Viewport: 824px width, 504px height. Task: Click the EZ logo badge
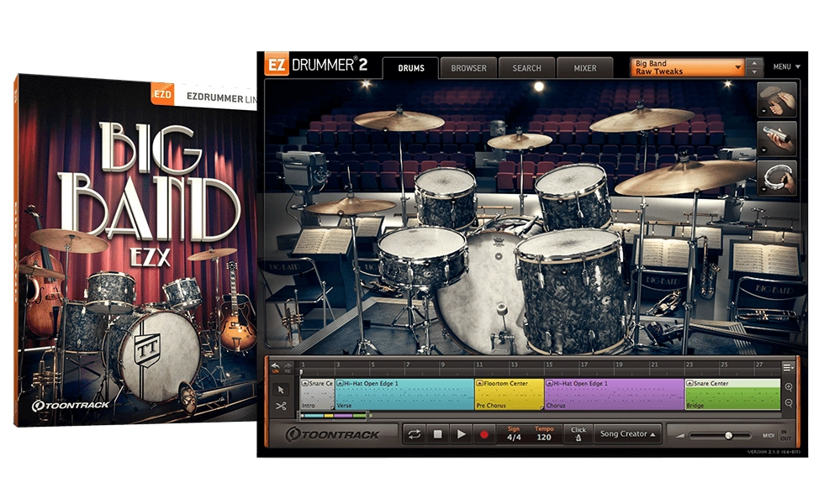click(277, 66)
